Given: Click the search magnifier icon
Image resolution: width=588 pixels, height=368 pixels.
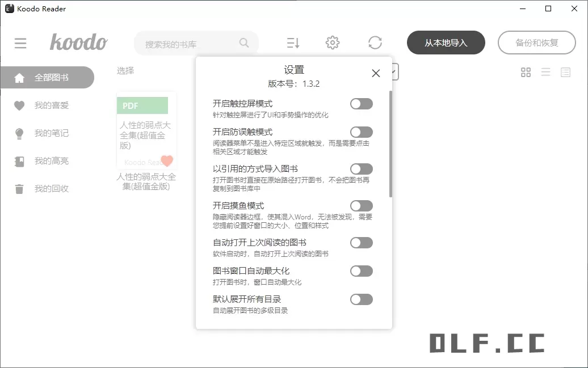Looking at the screenshot, I should pyautogui.click(x=244, y=43).
